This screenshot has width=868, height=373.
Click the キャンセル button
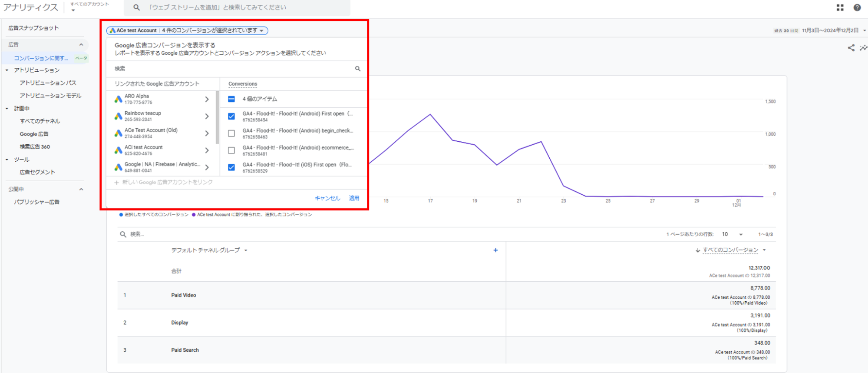[x=327, y=198]
